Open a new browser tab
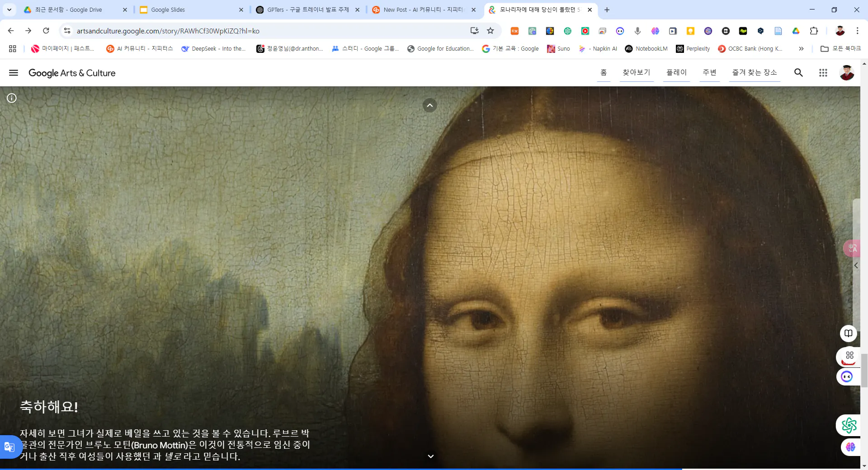Viewport: 868px width, 470px height. (607, 9)
